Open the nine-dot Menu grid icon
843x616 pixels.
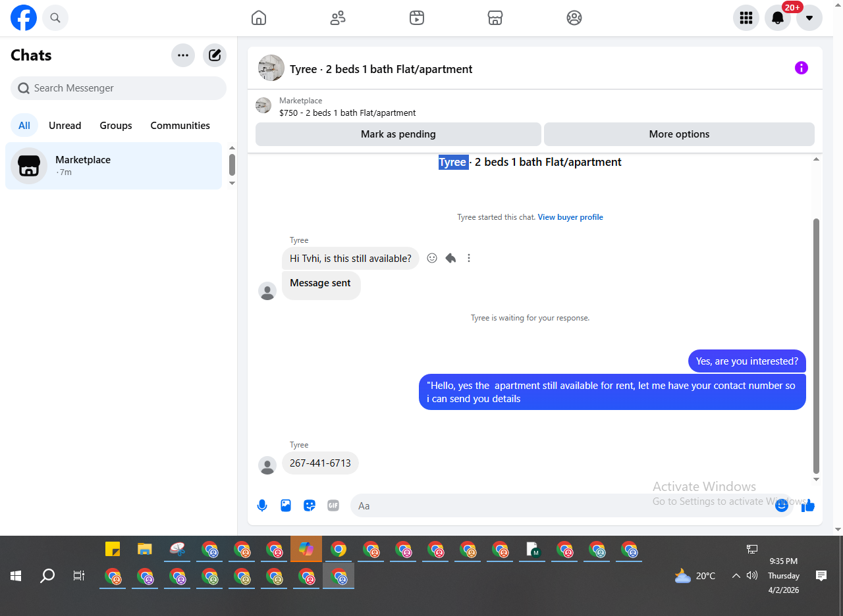[746, 18]
